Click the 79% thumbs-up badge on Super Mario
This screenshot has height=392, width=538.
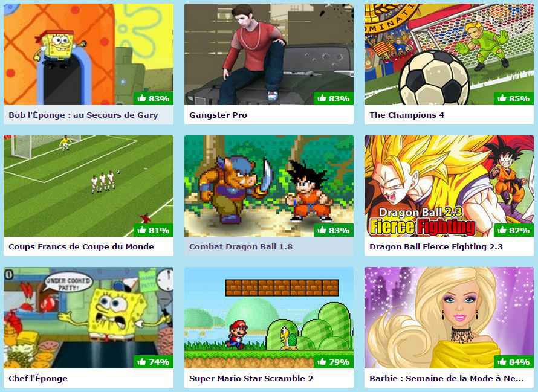[x=334, y=362]
